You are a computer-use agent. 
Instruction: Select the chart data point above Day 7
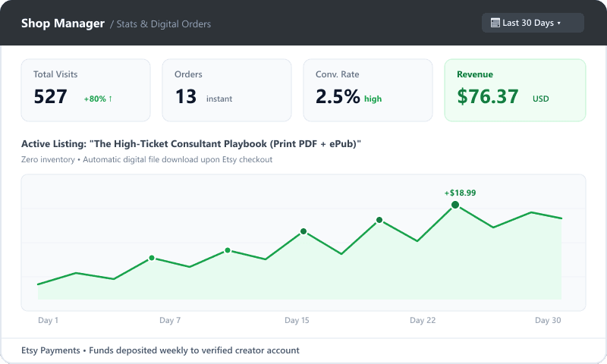click(152, 258)
